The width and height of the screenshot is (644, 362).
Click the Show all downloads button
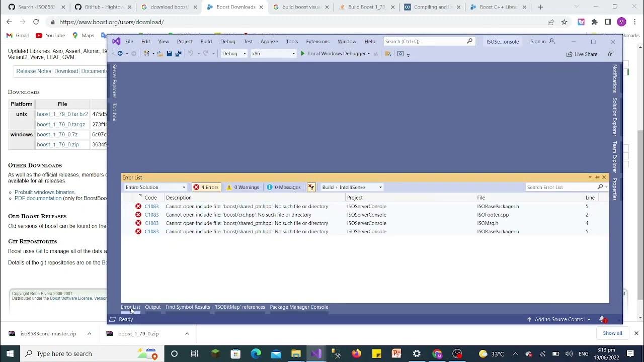pos(612,333)
